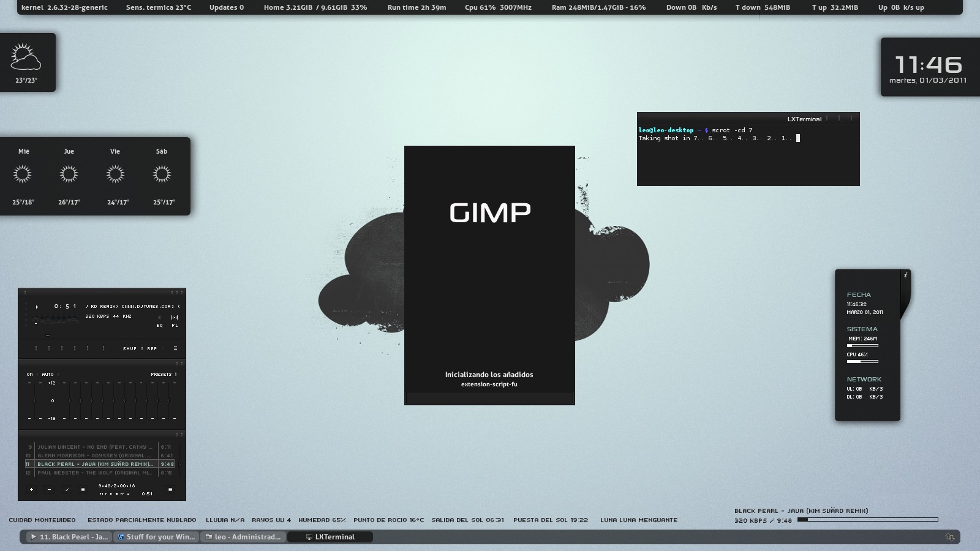The height and width of the screenshot is (551, 980).
Task: Click 'Updates 0' in the top bar
Action: click(x=227, y=7)
